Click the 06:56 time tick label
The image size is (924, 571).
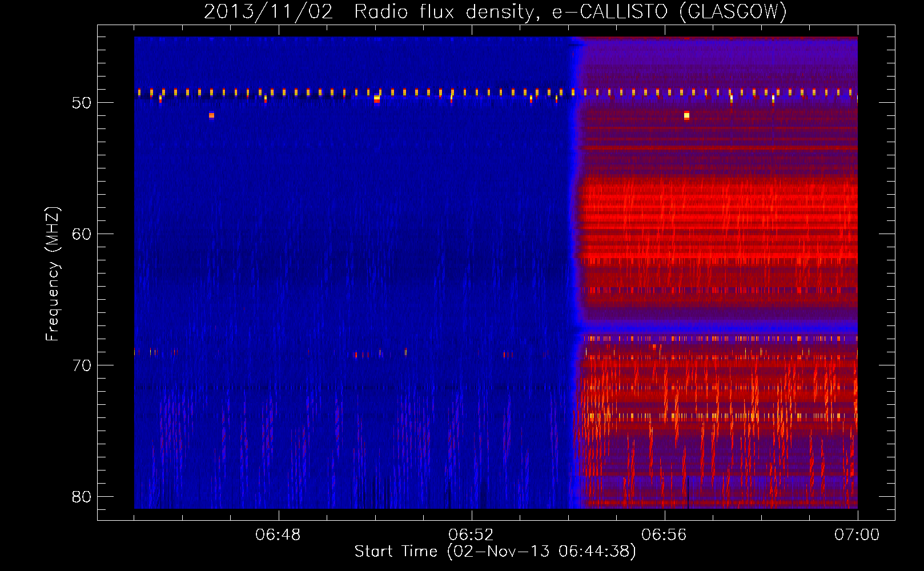[664, 535]
